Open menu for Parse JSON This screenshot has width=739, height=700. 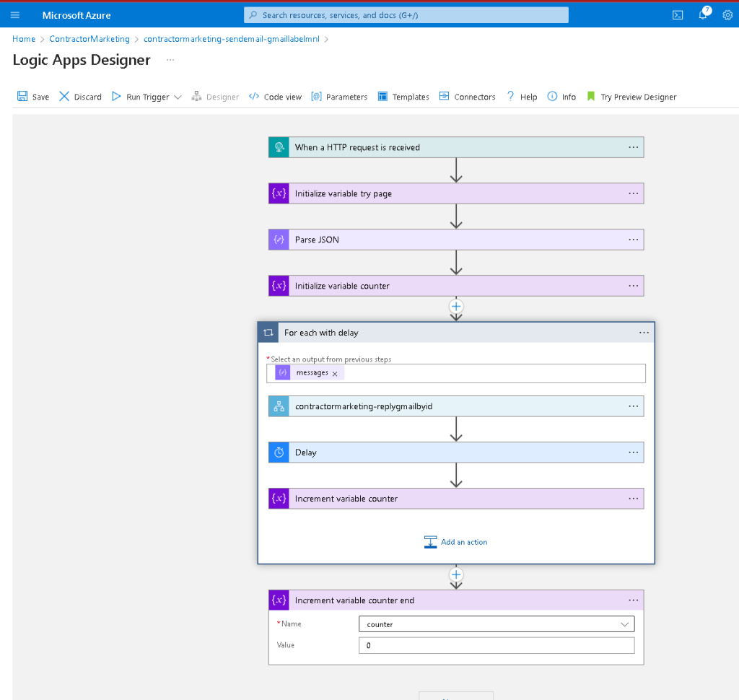click(634, 240)
